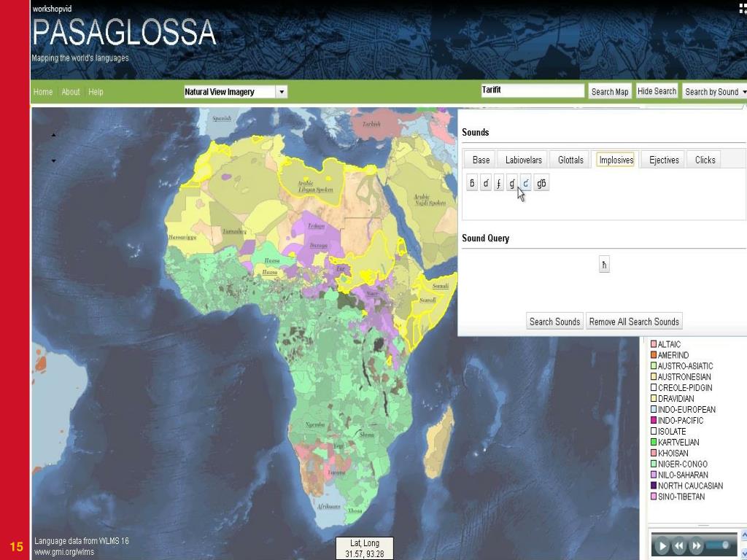The width and height of the screenshot is (747, 560).
Task: Open the Natural View Imagery dropdown
Action: [236, 92]
